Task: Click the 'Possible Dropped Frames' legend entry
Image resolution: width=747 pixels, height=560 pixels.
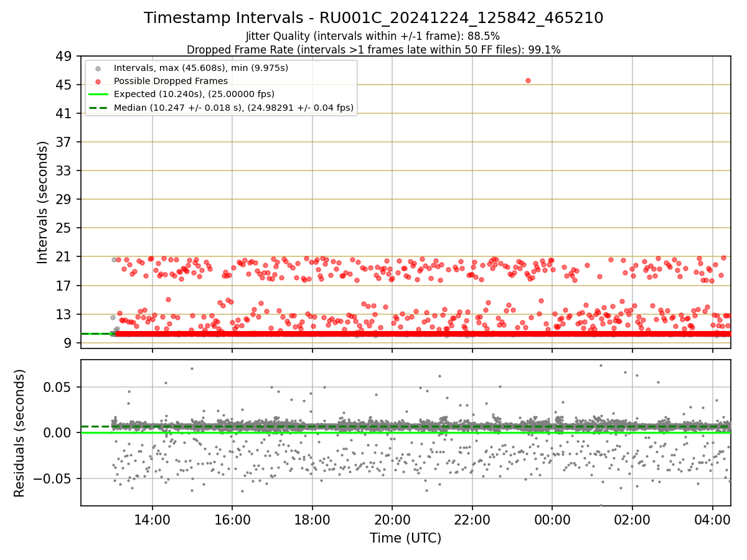Action: pos(171,81)
